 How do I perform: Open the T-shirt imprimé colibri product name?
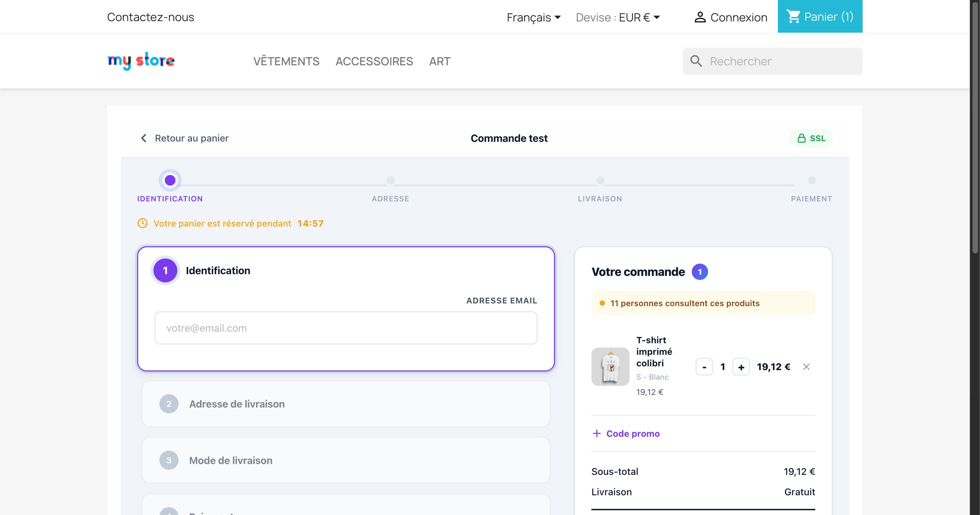click(x=654, y=351)
